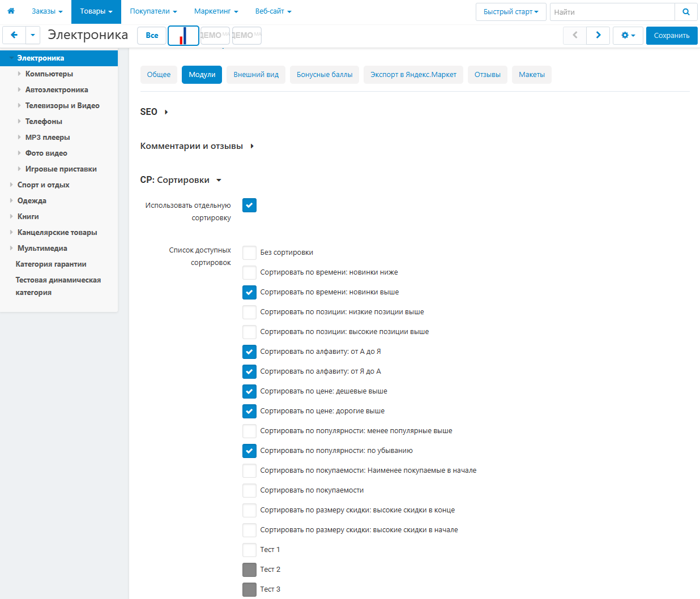
Task: Select 'Телефоны' in the category tree
Action: (x=44, y=121)
